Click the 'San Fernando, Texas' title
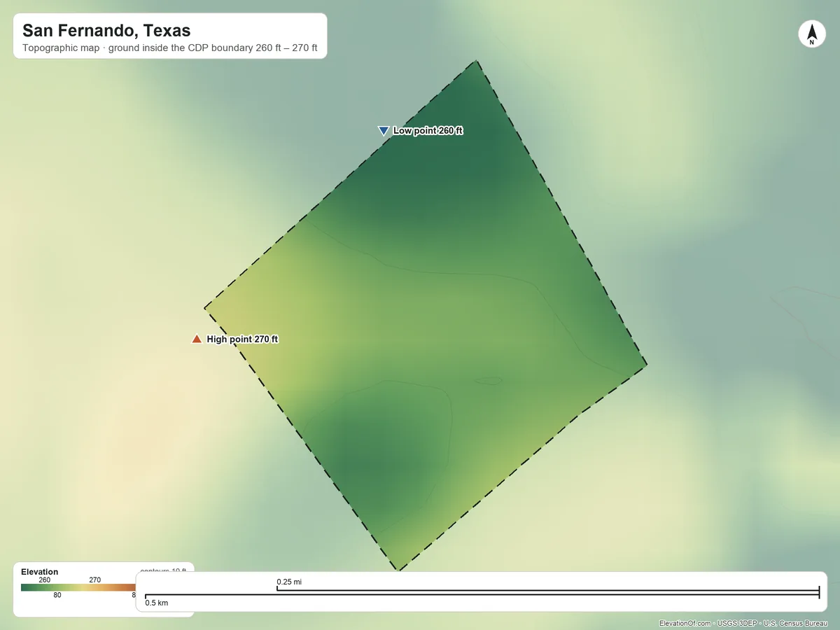The width and height of the screenshot is (840, 630). point(106,31)
